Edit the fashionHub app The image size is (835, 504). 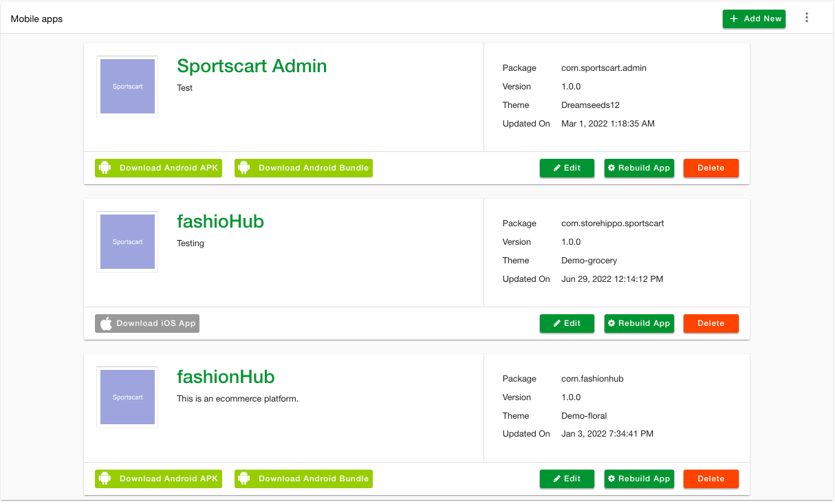point(567,479)
